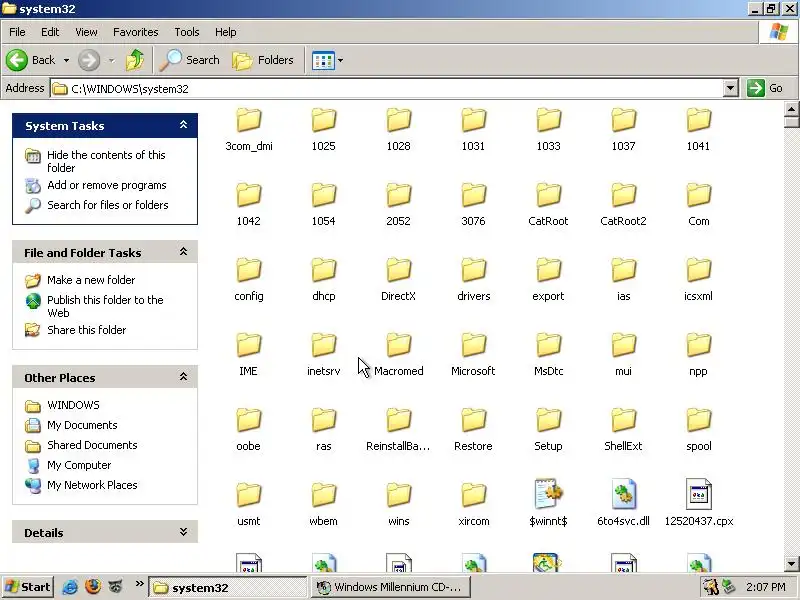Launch Firefox from Quick Launch
The image size is (800, 600).
[93, 587]
